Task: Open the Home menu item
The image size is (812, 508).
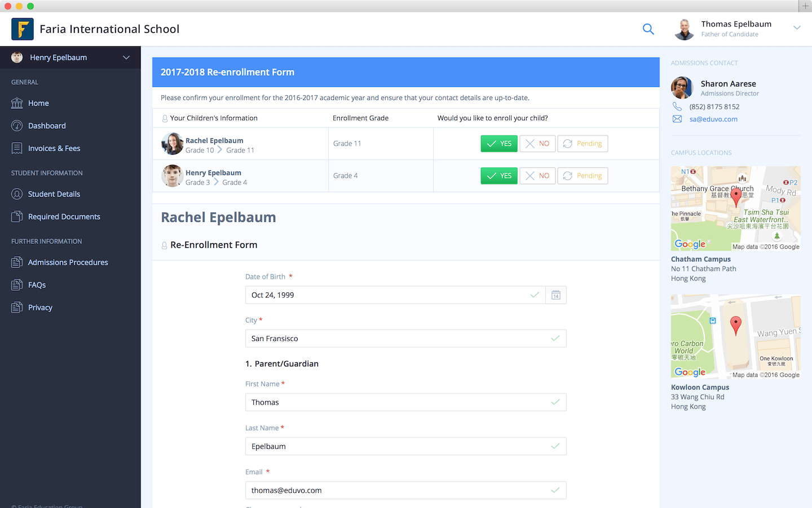Action: (x=38, y=103)
